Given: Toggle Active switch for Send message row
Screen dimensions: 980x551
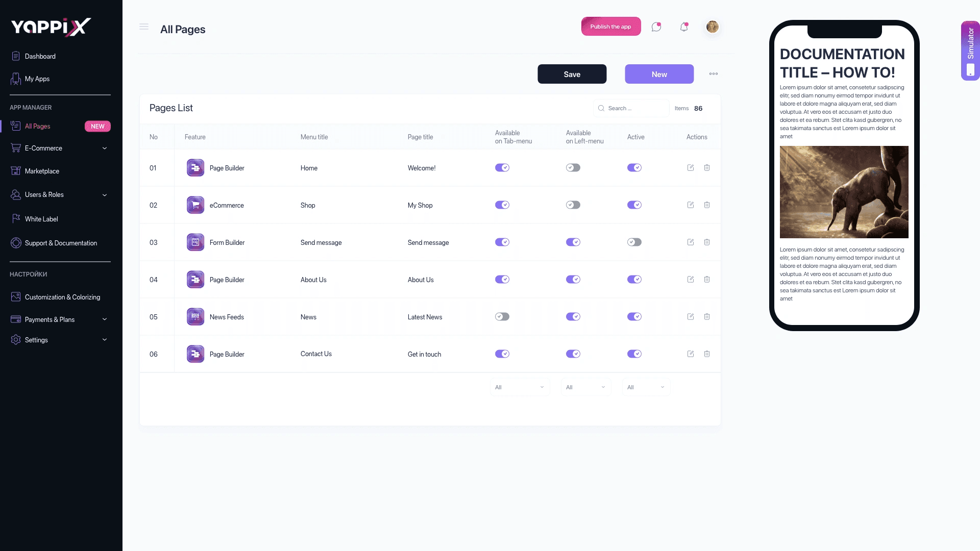Looking at the screenshot, I should [634, 242].
